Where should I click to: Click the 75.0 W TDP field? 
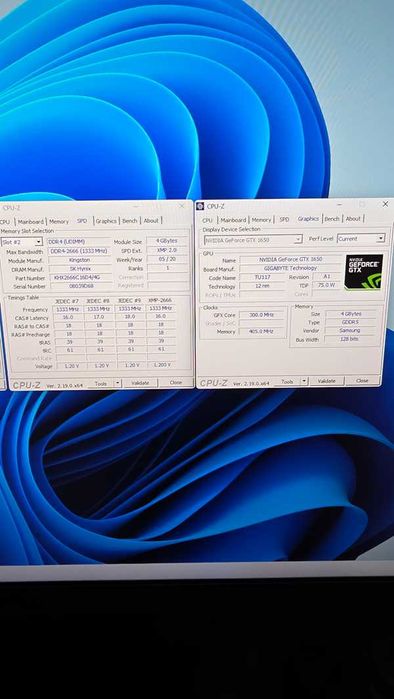point(326,285)
